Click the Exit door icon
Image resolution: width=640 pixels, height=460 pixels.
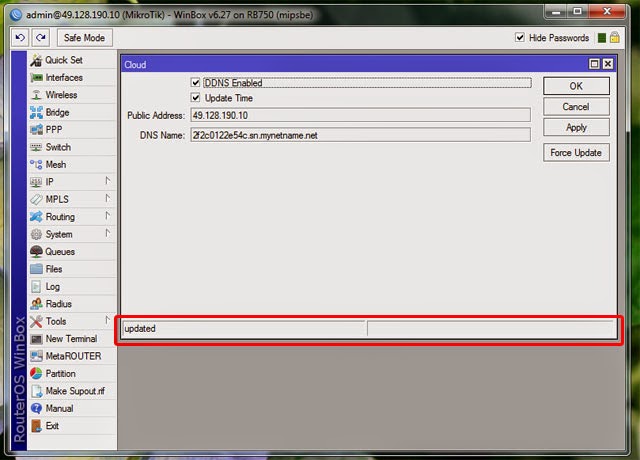click(36, 426)
